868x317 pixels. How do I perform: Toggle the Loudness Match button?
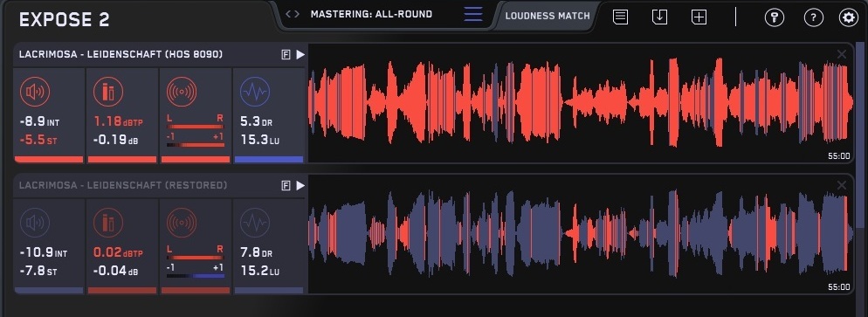tap(548, 16)
